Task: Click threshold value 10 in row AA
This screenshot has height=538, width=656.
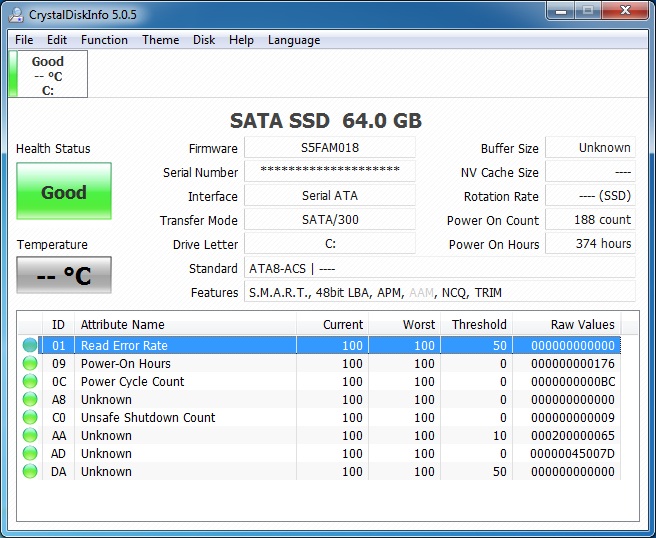Action: [500, 436]
